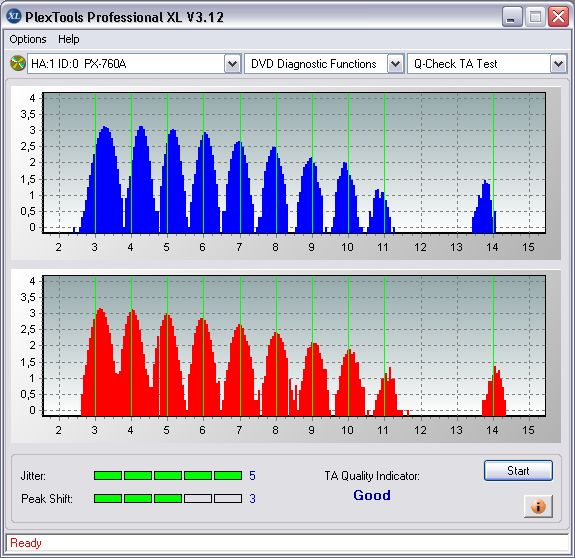The height and width of the screenshot is (558, 575).
Task: Click the empty fourth Peak Shift segment
Action: (198, 499)
